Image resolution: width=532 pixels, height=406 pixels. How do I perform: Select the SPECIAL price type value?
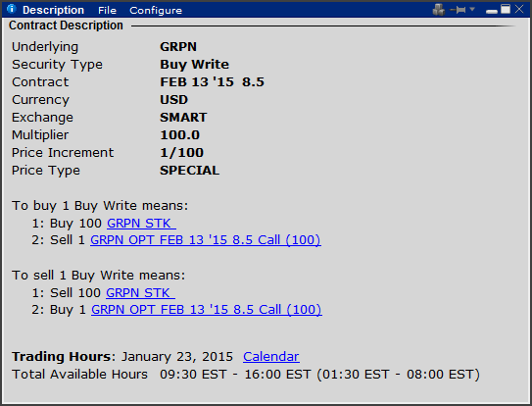point(190,171)
